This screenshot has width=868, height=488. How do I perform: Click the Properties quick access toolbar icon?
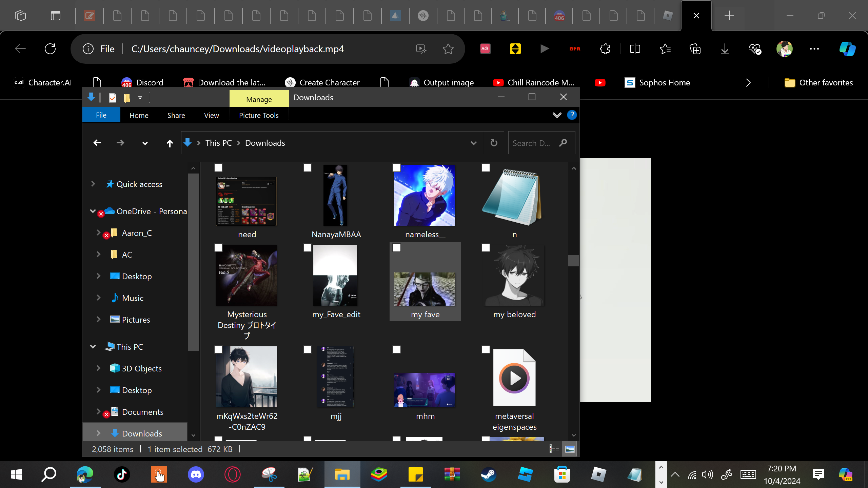[x=113, y=98]
